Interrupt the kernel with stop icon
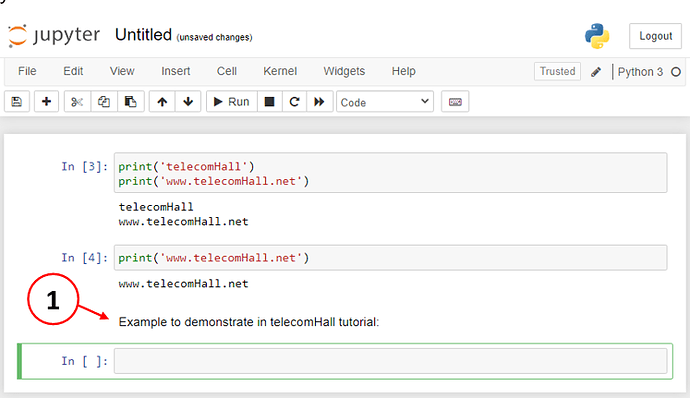Screen dimensions: 690x398 269,102
